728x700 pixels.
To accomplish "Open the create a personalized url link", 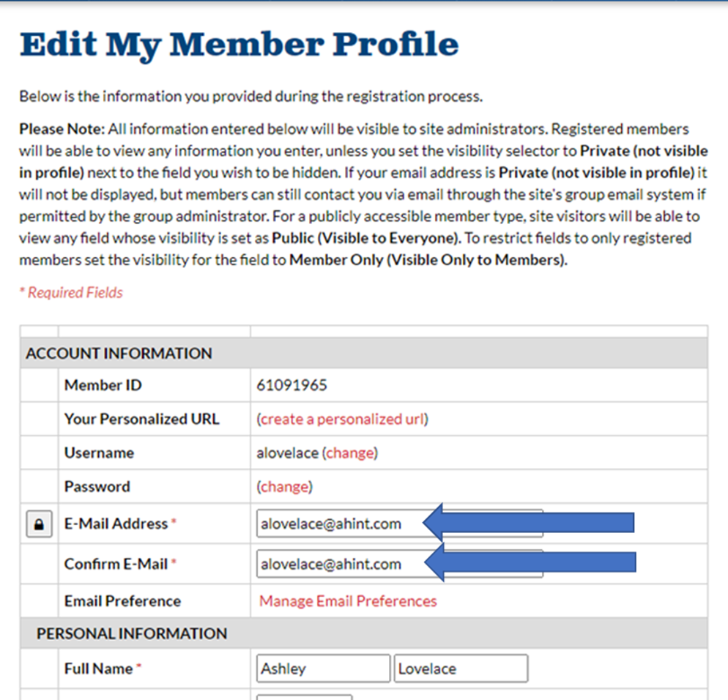I will (342, 420).
